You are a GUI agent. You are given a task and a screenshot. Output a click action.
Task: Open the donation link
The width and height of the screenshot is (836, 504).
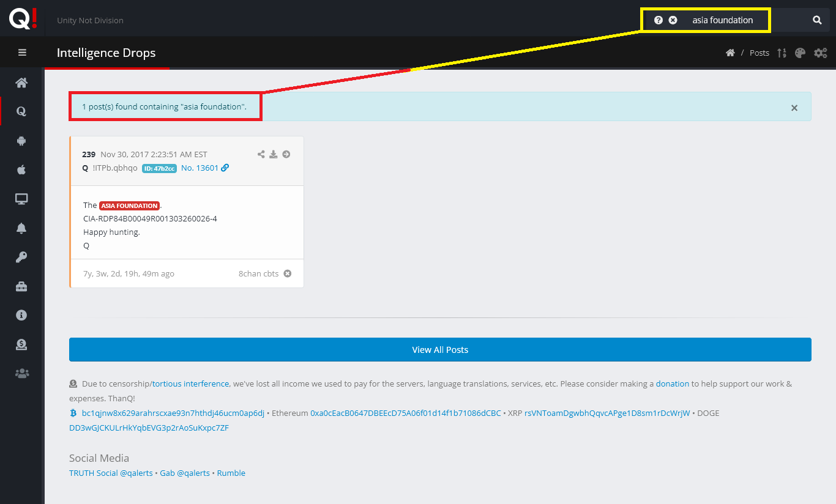tap(673, 384)
